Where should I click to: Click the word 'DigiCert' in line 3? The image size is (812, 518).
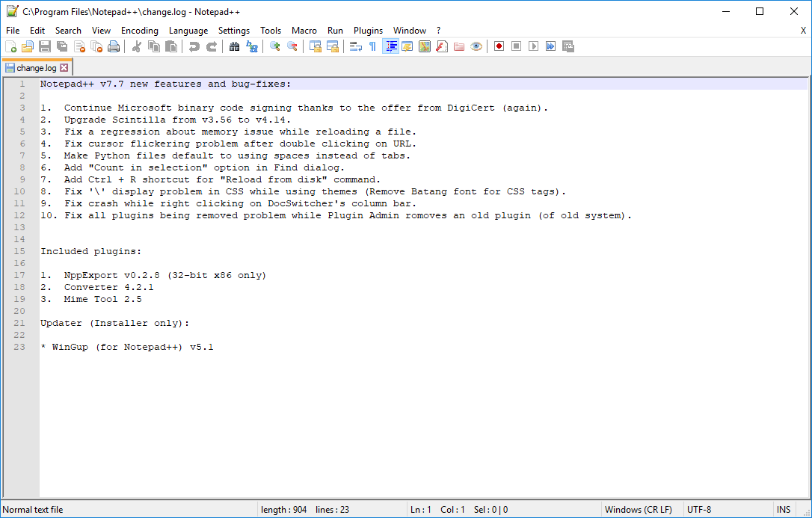click(x=471, y=108)
